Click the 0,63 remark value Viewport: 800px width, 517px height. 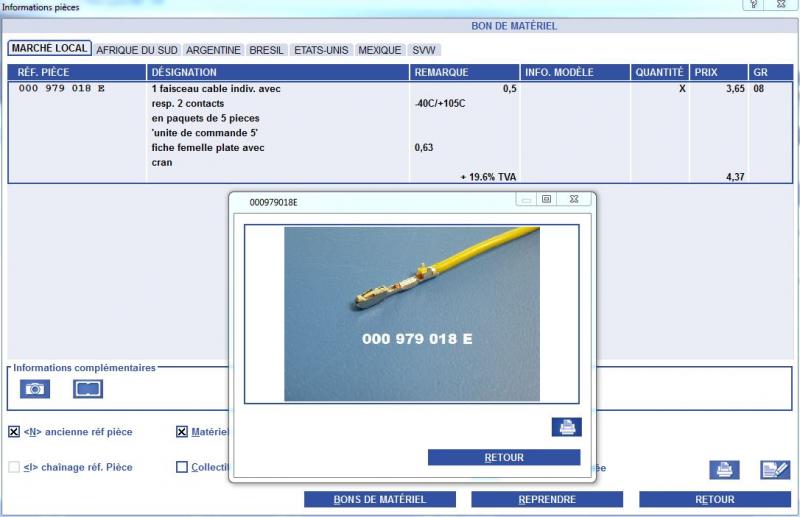423,147
